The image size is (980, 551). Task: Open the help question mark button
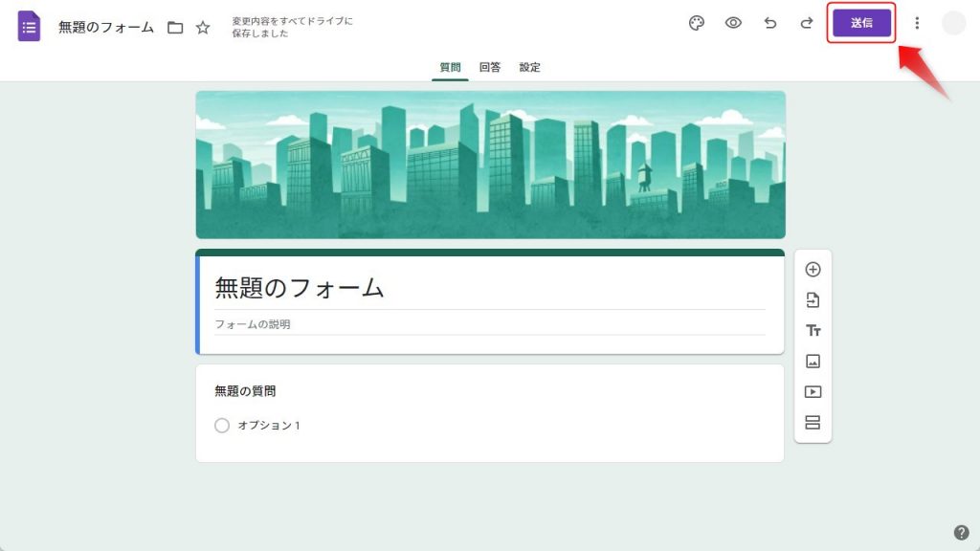tap(961, 532)
